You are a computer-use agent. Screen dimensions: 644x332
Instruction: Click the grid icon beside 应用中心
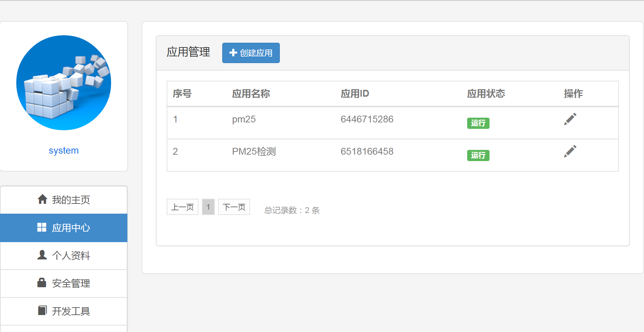pyautogui.click(x=42, y=228)
